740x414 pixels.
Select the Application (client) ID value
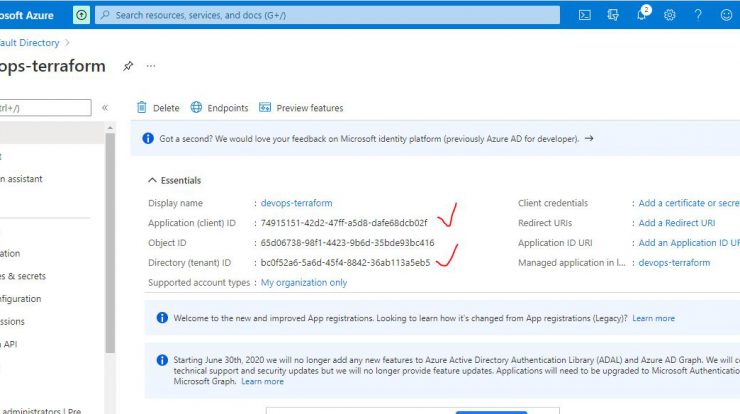tap(344, 223)
